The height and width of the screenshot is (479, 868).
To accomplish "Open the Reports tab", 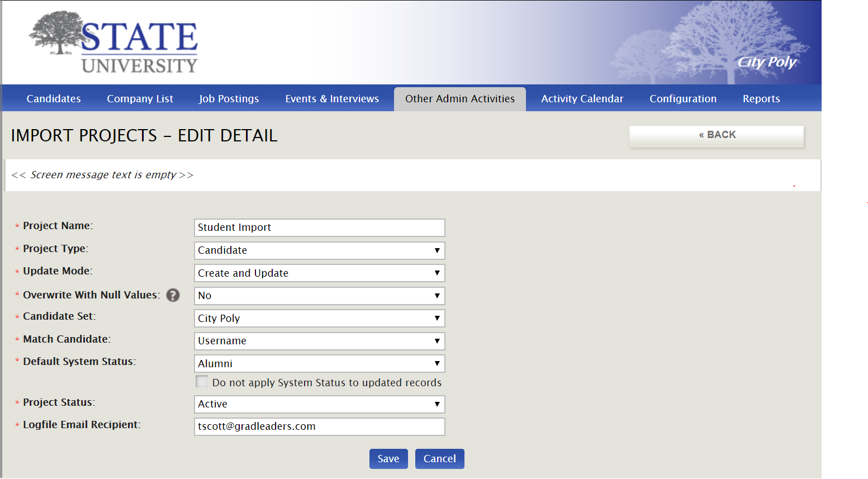I will coord(761,99).
